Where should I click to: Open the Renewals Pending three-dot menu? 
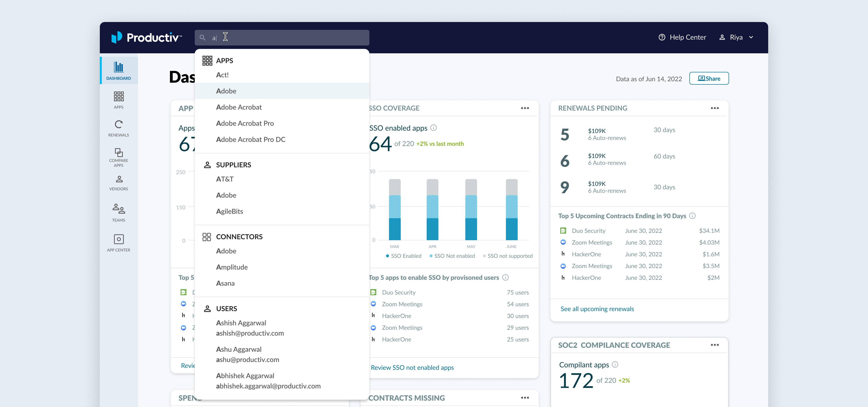(715, 108)
